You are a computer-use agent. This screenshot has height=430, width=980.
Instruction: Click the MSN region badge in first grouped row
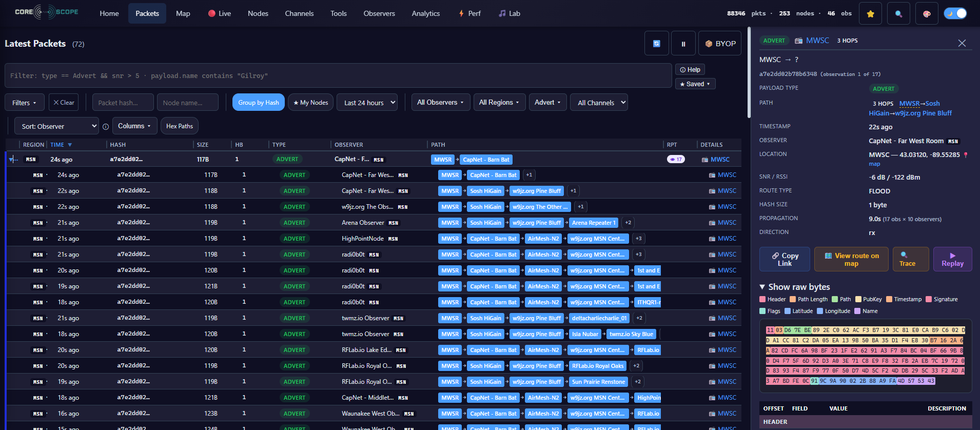tap(31, 160)
